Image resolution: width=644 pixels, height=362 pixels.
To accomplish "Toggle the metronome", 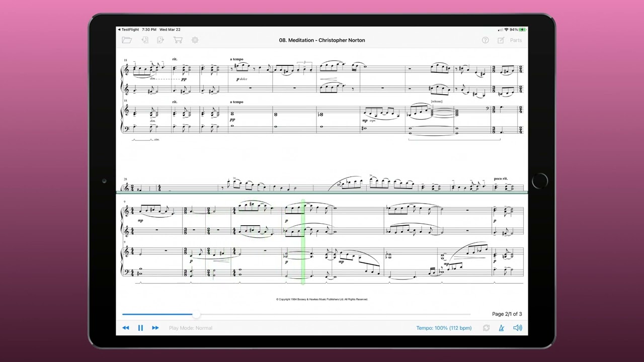I will click(x=501, y=328).
